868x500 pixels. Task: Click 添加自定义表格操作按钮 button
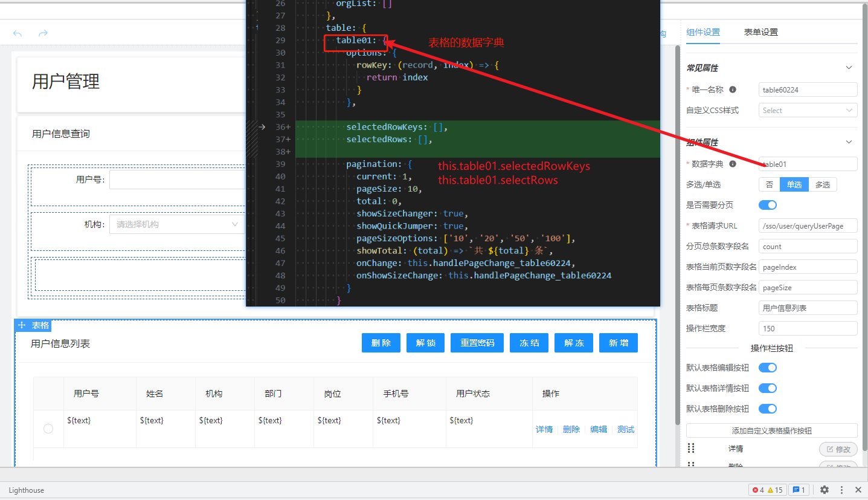(772, 430)
